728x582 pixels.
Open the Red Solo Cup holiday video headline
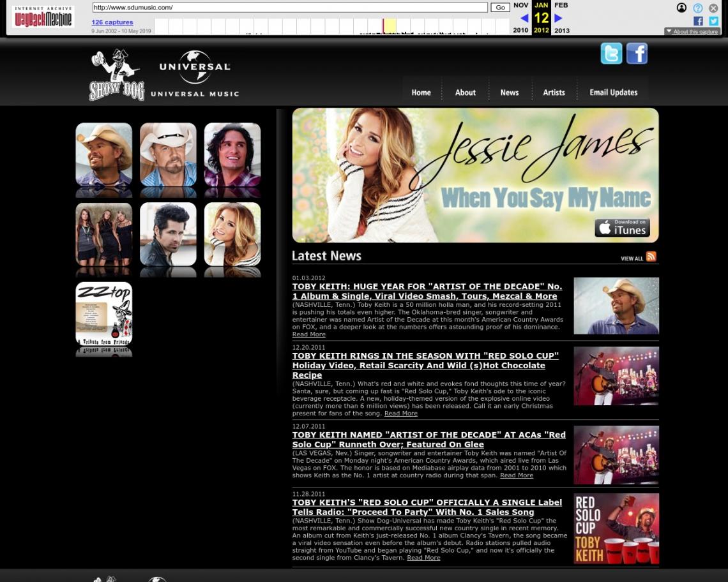click(x=425, y=365)
